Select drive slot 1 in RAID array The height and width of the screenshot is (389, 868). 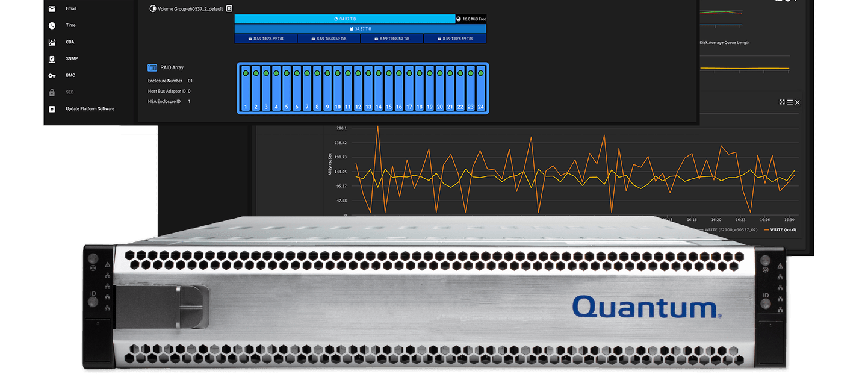[246, 89]
